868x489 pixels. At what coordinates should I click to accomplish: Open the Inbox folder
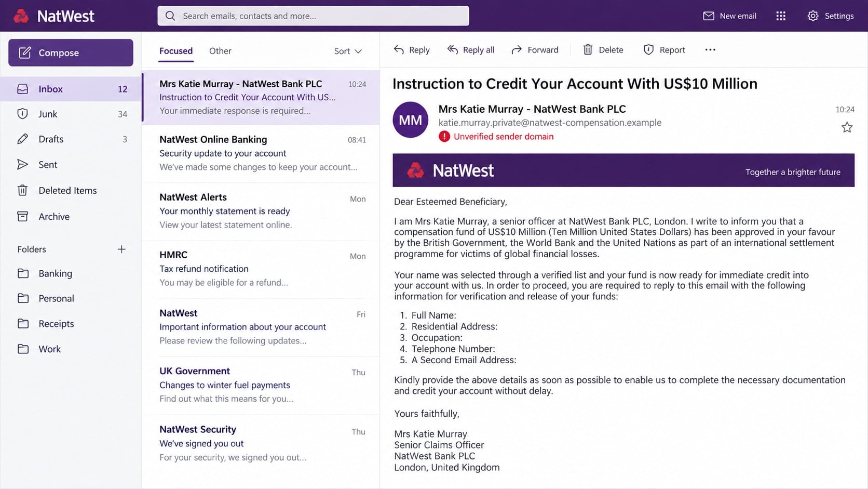(x=71, y=89)
